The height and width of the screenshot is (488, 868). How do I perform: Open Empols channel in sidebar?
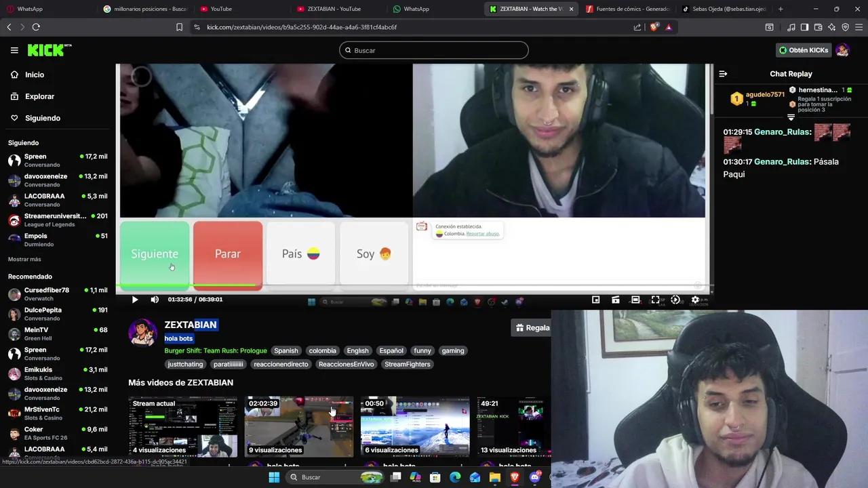pos(58,240)
